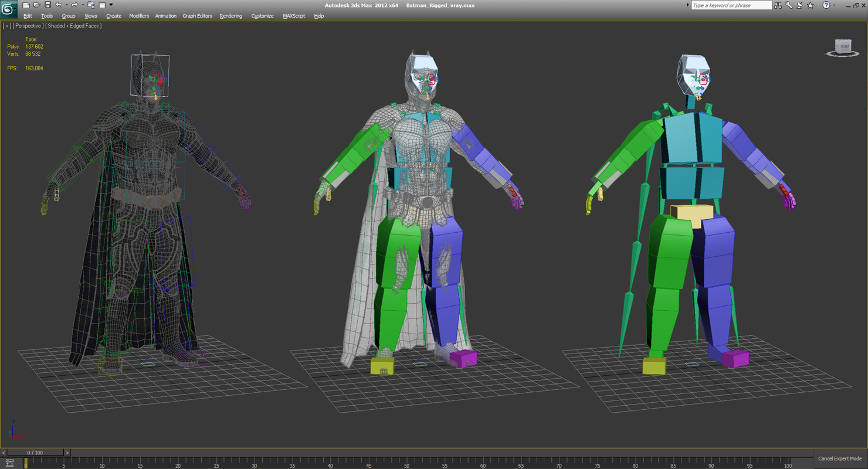Save the scene with the floppy icon
The height and width of the screenshot is (469, 868).
(x=48, y=5)
